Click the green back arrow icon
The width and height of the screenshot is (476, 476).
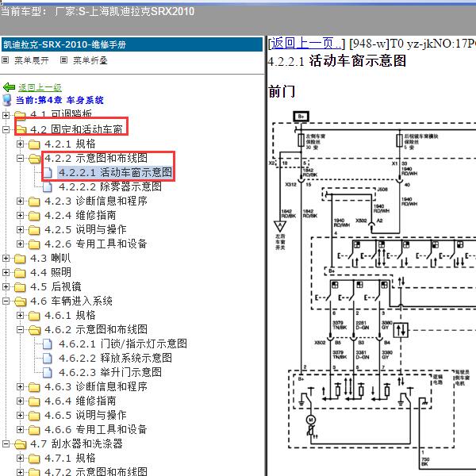click(9, 87)
